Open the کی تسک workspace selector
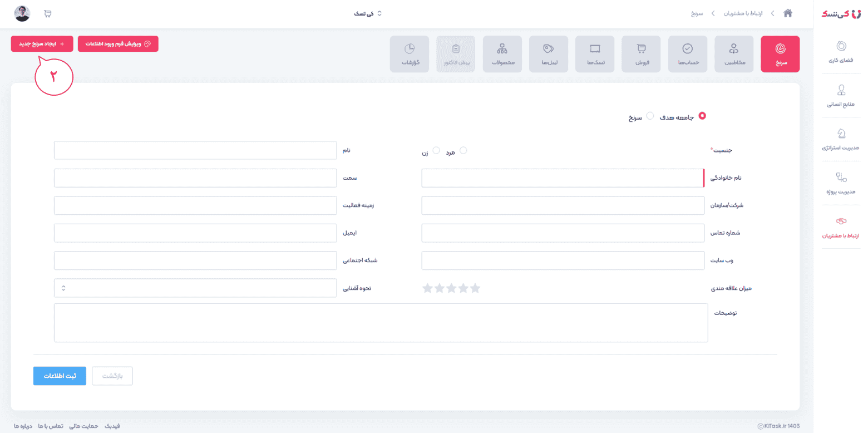Viewport: 868px width, 433px height. point(368,13)
